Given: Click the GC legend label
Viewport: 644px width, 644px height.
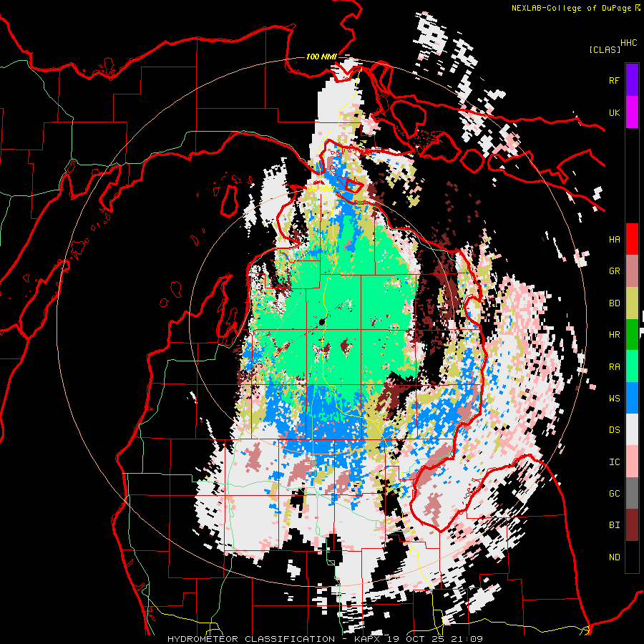Looking at the screenshot, I should pos(615,494).
